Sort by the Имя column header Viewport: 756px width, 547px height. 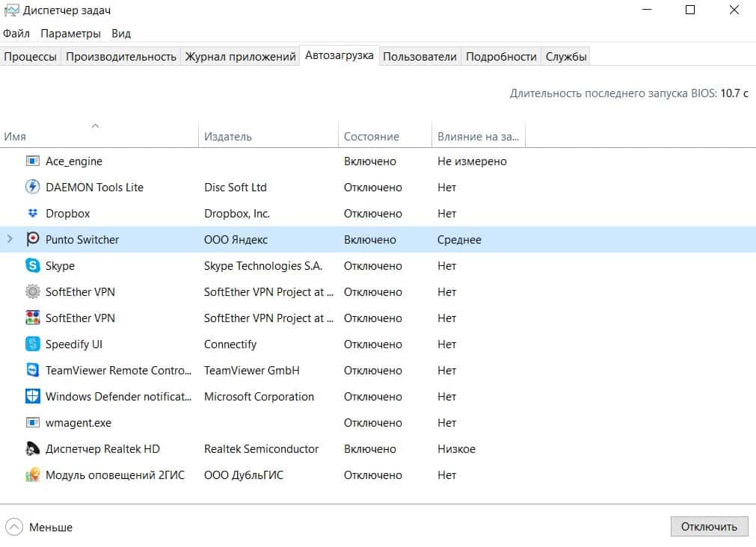99,137
